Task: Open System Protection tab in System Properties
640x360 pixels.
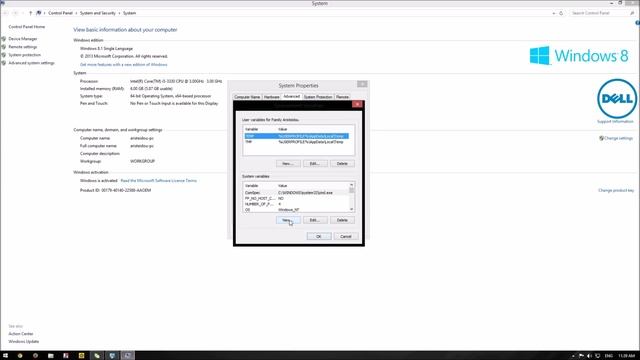Action: coord(318,97)
